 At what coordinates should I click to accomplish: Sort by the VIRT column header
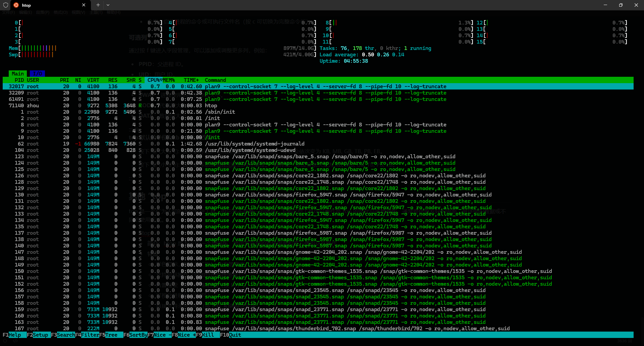[93, 80]
